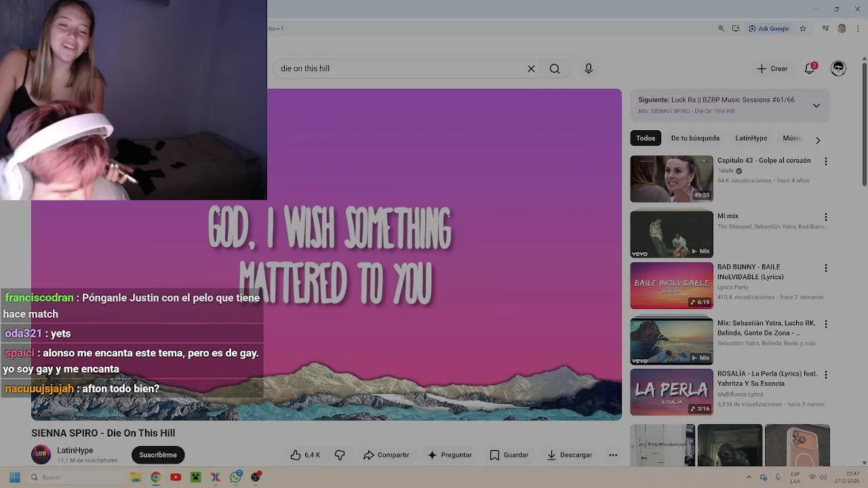Open Chrome zoom magnifier icon
Viewport: 868px width, 488px height.
pos(721,28)
